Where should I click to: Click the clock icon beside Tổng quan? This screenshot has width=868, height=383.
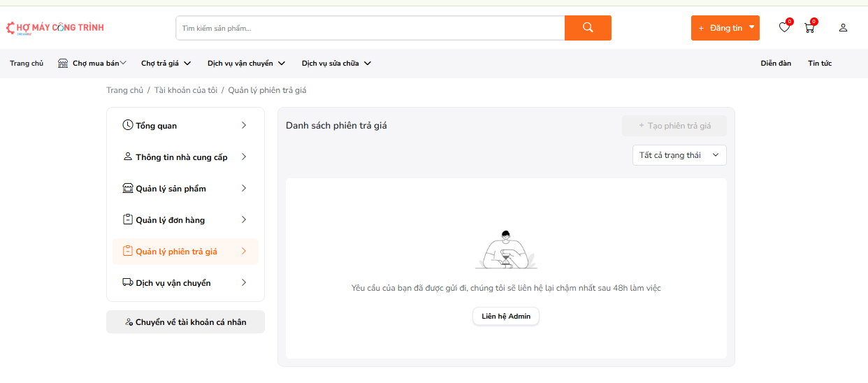(x=127, y=125)
